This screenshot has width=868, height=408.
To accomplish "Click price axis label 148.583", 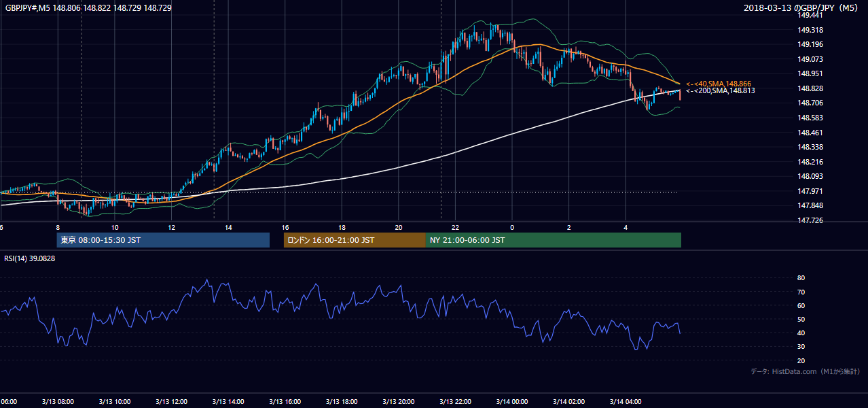I will pos(810,118).
